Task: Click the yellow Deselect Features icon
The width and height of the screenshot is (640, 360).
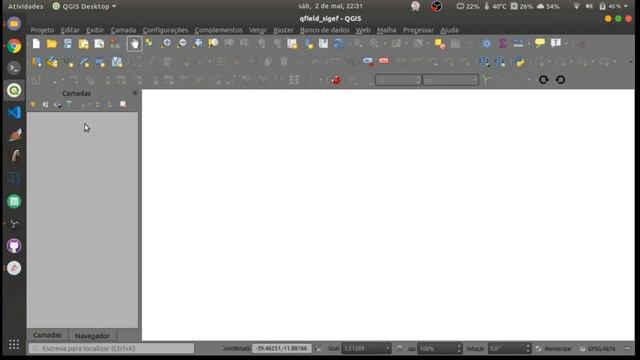Action: click(x=440, y=44)
